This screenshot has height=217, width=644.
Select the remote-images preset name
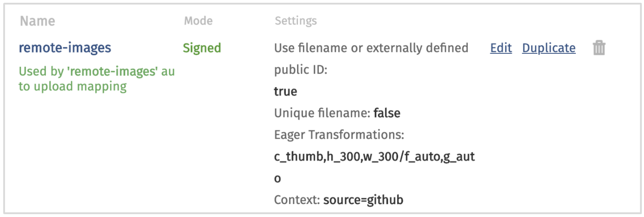[65, 47]
